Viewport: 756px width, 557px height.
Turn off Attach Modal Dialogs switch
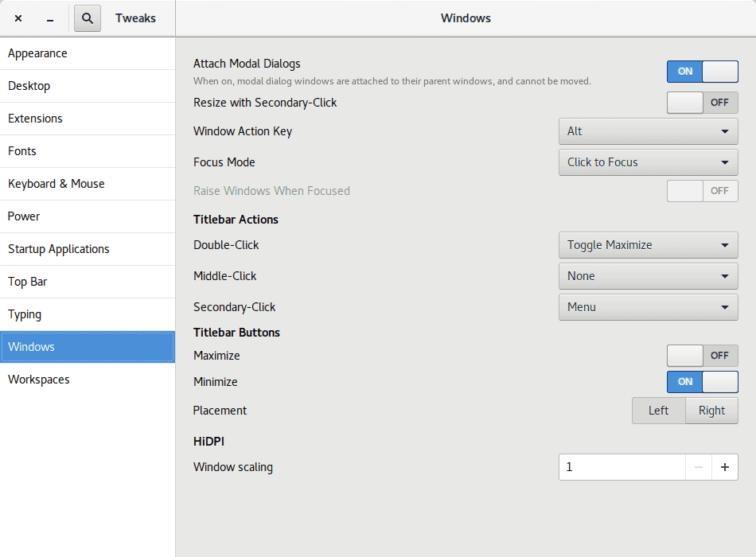click(x=702, y=72)
